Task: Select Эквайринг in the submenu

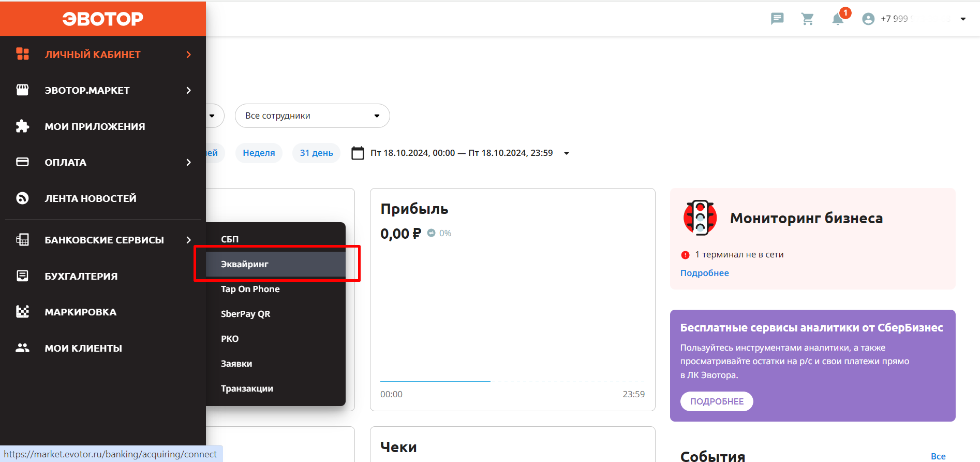Action: pyautogui.click(x=275, y=264)
